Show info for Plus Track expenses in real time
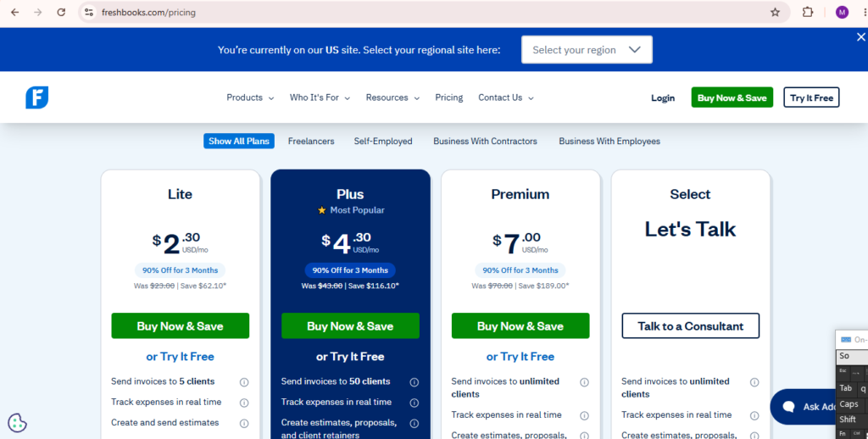 point(414,403)
